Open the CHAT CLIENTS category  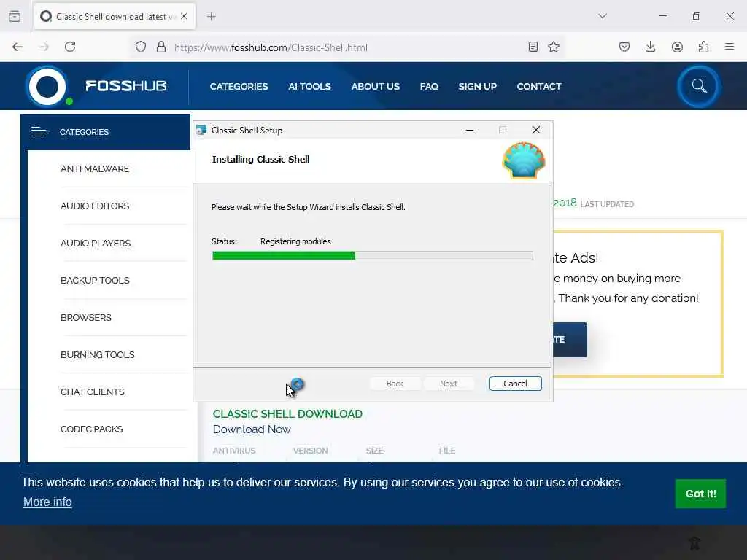pos(93,392)
